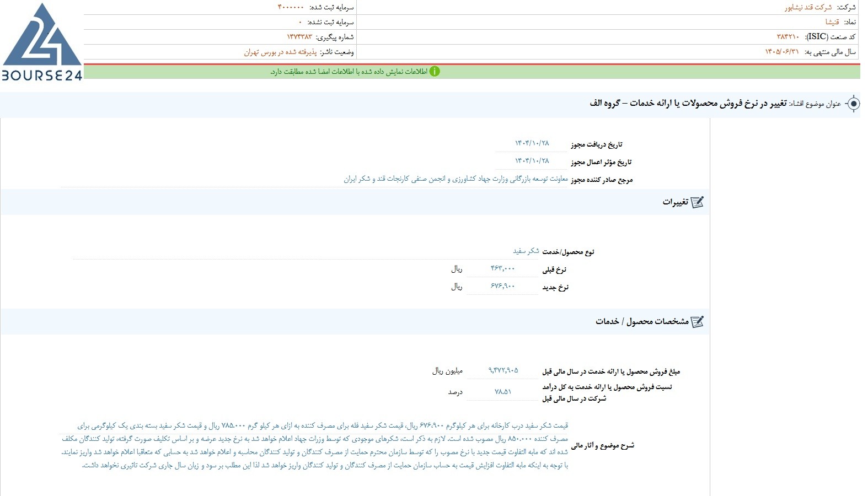Image resolution: width=868 pixels, height=496 pixels.
Task: Click the target icon beside the disclosure title
Action: tap(853, 104)
